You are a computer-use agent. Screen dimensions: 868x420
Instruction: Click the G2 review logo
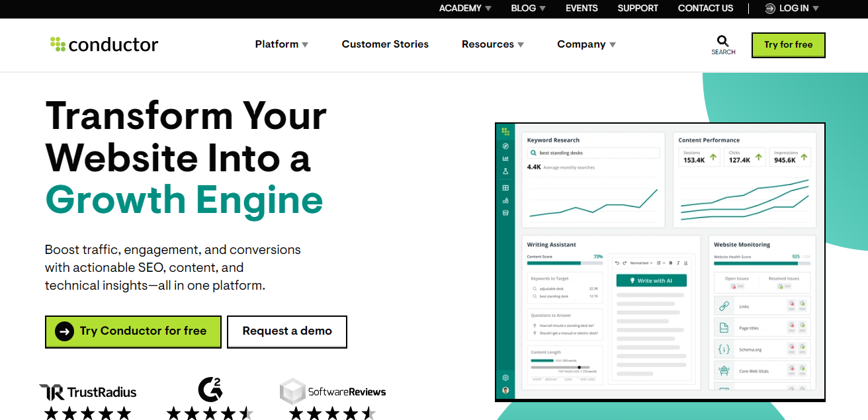(210, 390)
